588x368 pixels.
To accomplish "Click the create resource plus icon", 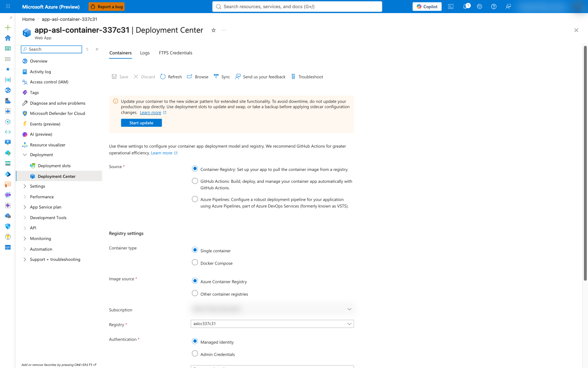I will point(8,27).
